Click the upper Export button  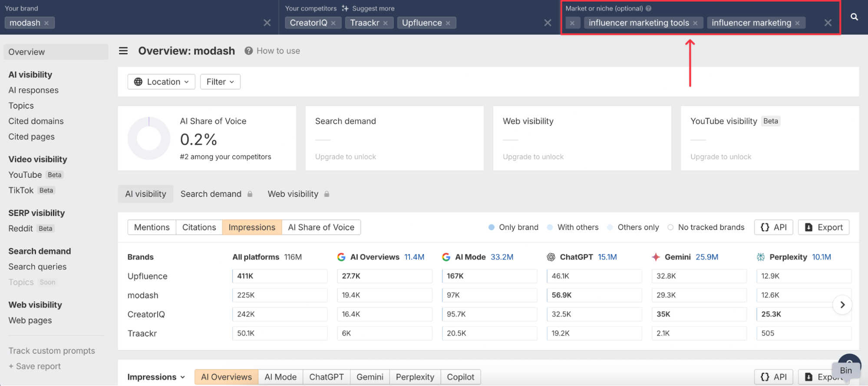pos(824,227)
